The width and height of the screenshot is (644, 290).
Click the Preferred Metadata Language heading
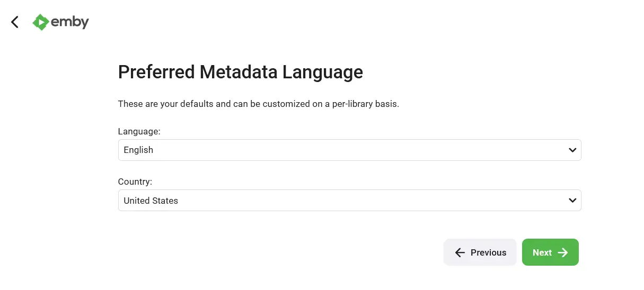[x=241, y=72]
